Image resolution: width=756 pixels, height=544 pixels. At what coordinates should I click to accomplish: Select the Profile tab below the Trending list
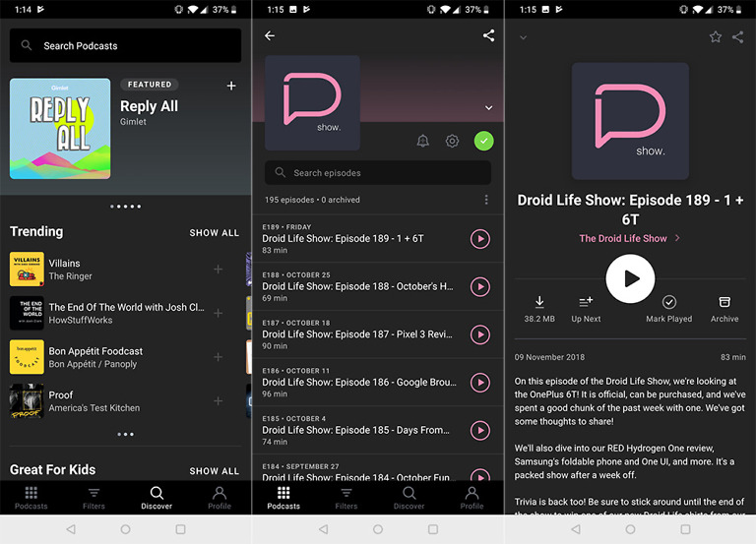pos(220,497)
